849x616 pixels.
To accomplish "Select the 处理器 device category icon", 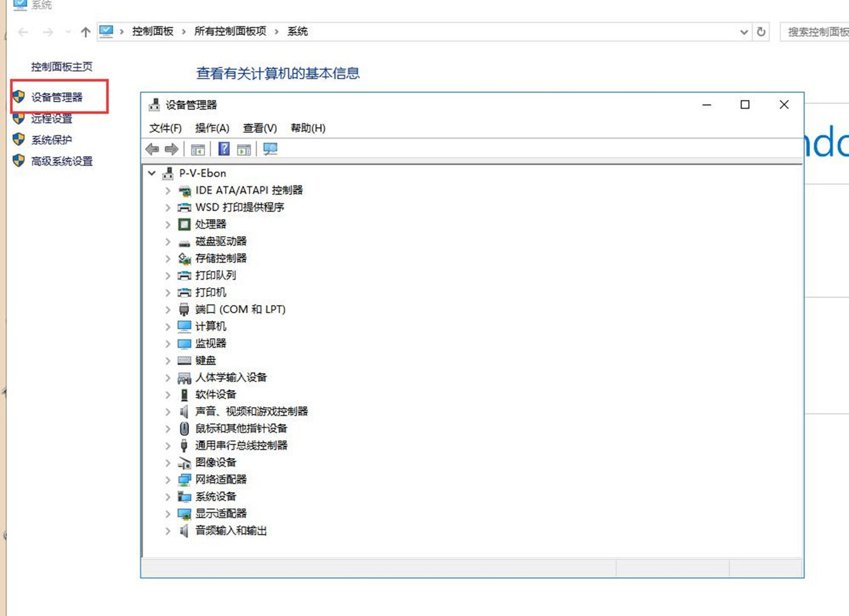I will 184,224.
